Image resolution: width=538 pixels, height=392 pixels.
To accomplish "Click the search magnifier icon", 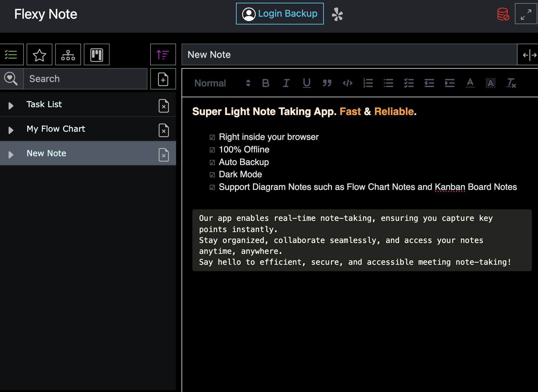I will (11, 79).
